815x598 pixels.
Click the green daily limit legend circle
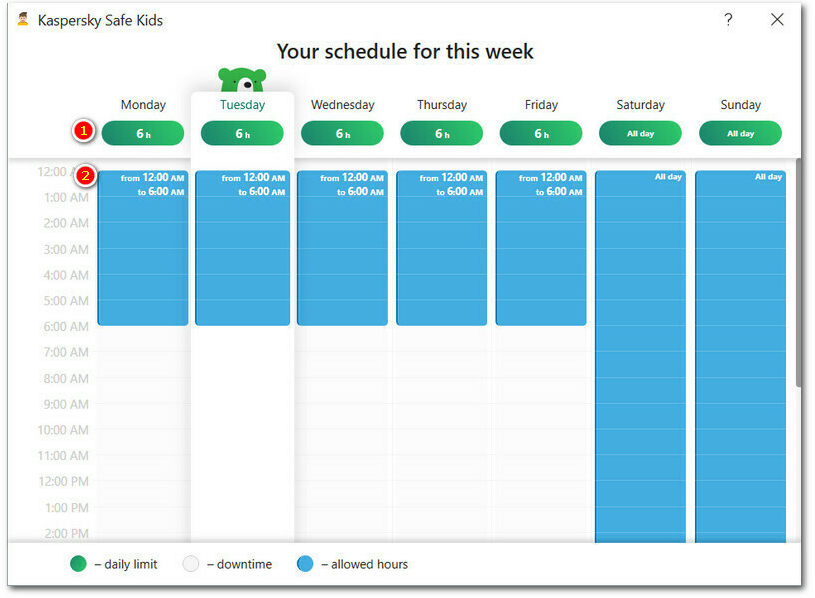79,564
